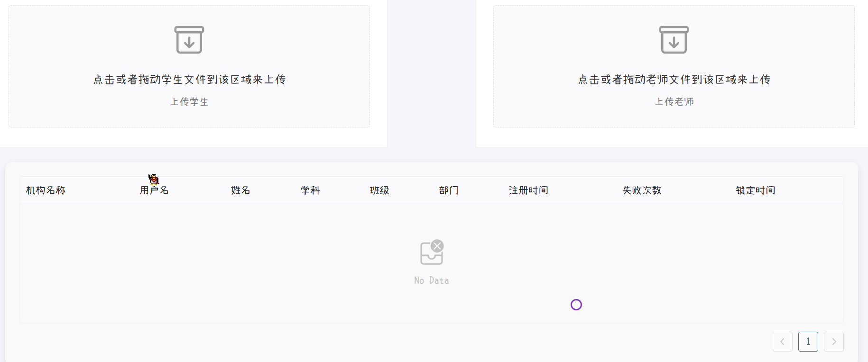Click 点击或者拖动学生文件到该区域来上传 text
Screen dimensions: 868x362
(x=189, y=80)
